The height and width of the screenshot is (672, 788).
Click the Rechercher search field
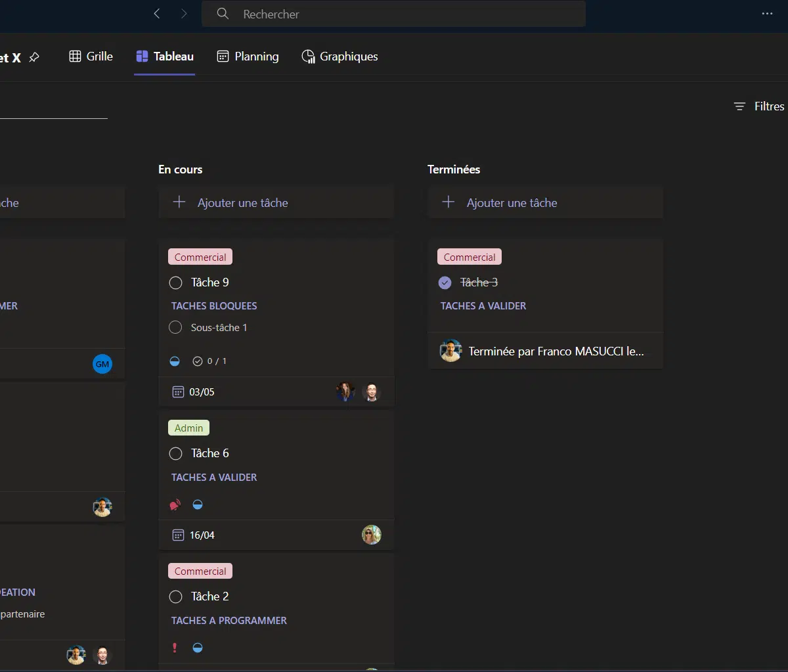tap(394, 14)
